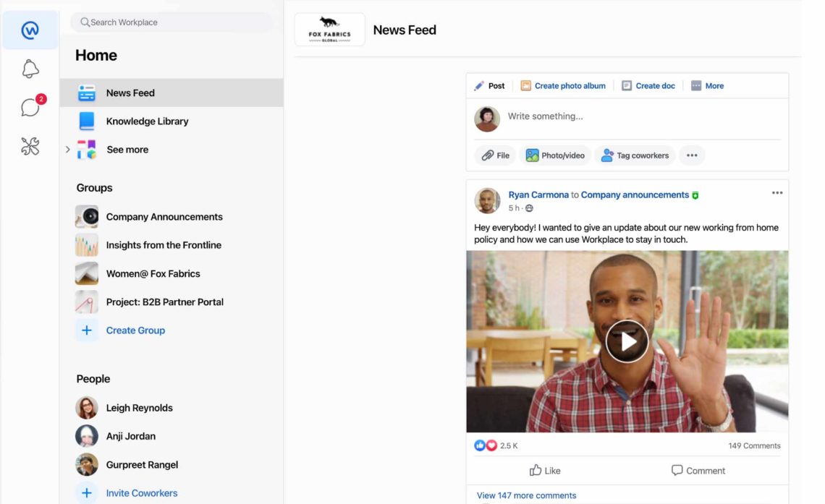Image resolution: width=825 pixels, height=504 pixels.
Task: Click Invite Coworkers link
Action: (141, 493)
